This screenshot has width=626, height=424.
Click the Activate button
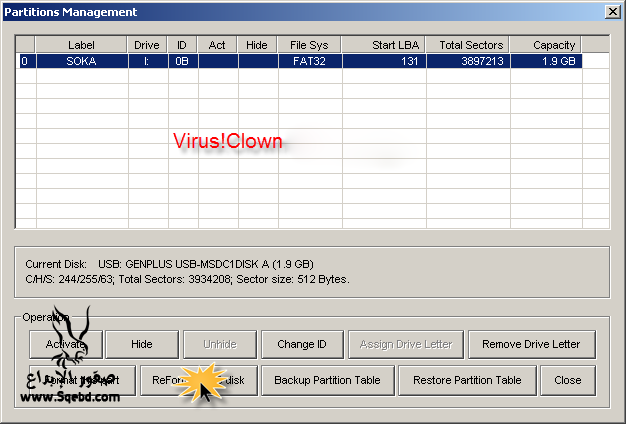(66, 344)
